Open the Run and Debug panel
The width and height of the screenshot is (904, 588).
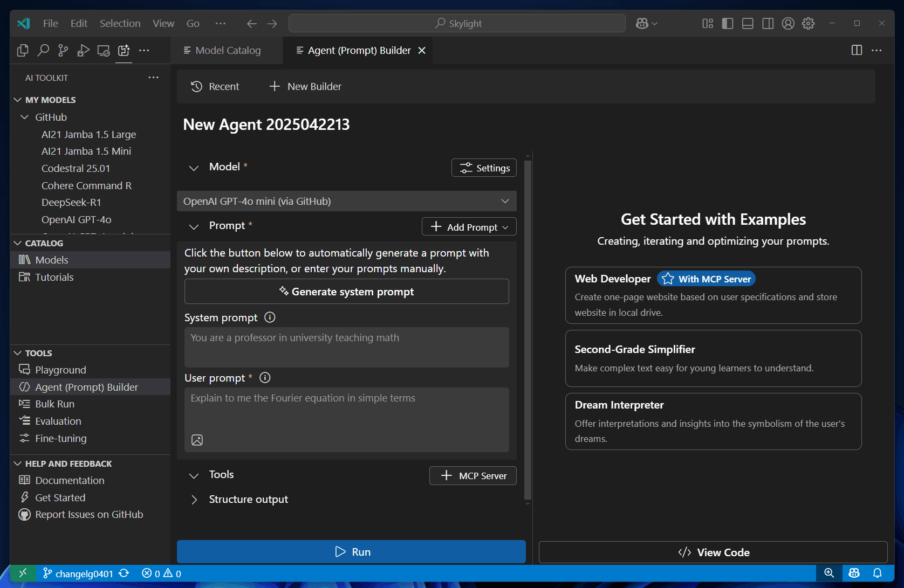83,50
